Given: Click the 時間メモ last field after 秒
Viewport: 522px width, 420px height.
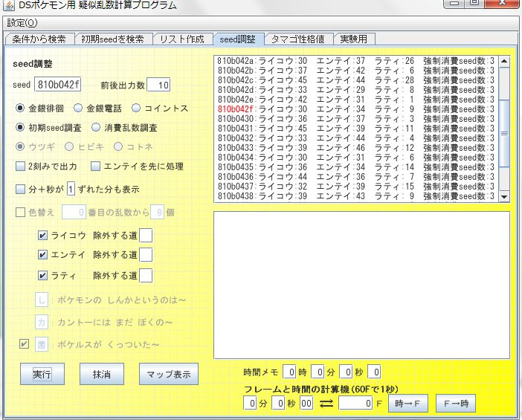Looking at the screenshot, I should click(374, 372).
